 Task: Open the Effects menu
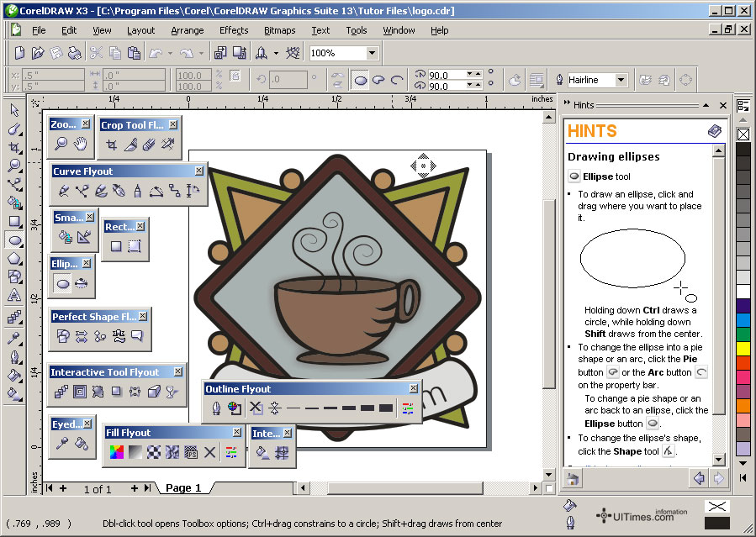pyautogui.click(x=234, y=30)
